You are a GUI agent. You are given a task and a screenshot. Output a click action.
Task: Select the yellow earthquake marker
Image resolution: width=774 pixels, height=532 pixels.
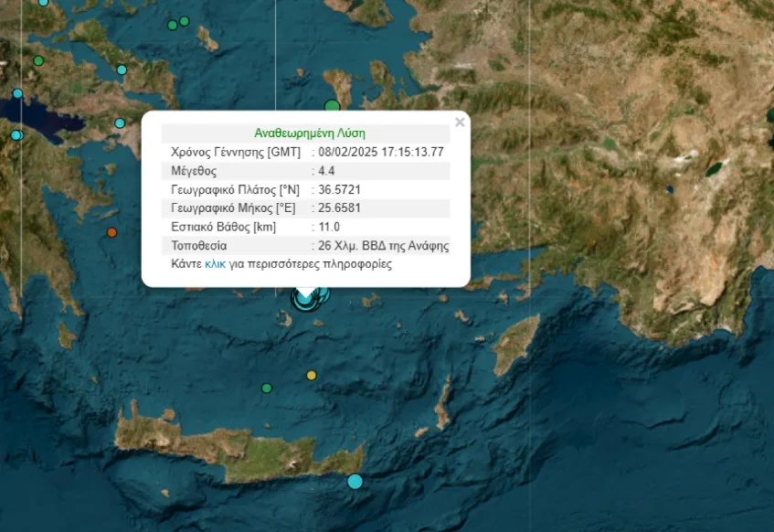[312, 375]
